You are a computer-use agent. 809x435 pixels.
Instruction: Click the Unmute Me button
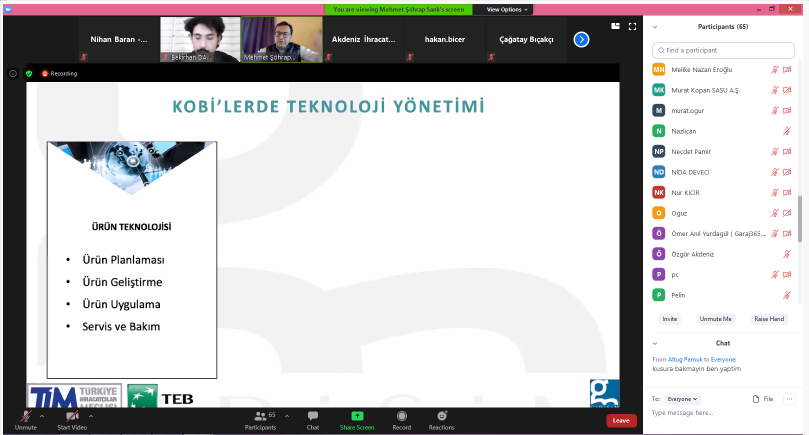tap(715, 318)
